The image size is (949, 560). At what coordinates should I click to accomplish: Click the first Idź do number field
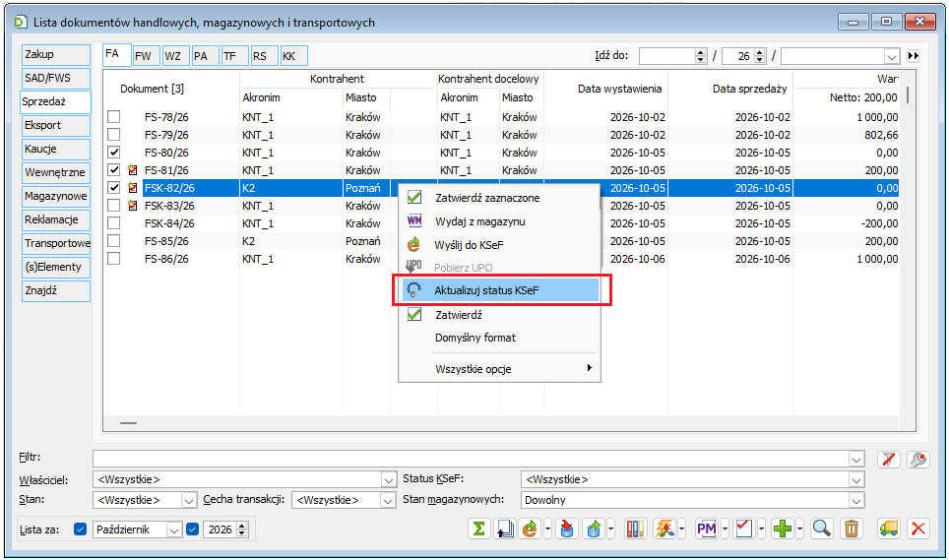[x=667, y=56]
